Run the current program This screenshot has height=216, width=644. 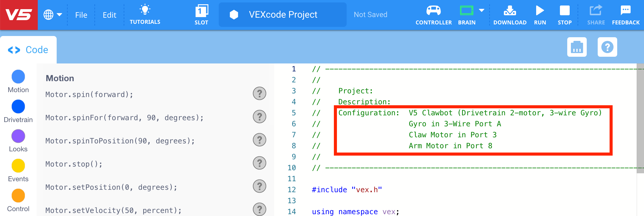[x=540, y=14]
